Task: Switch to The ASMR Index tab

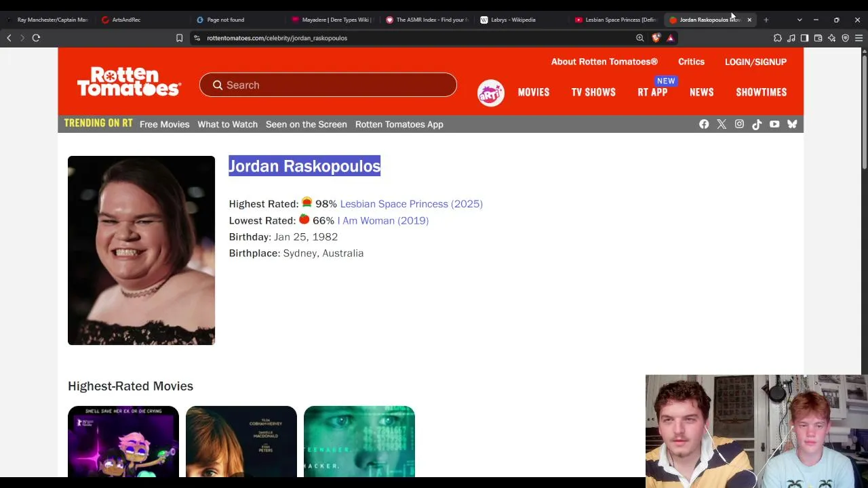Action: [427, 20]
